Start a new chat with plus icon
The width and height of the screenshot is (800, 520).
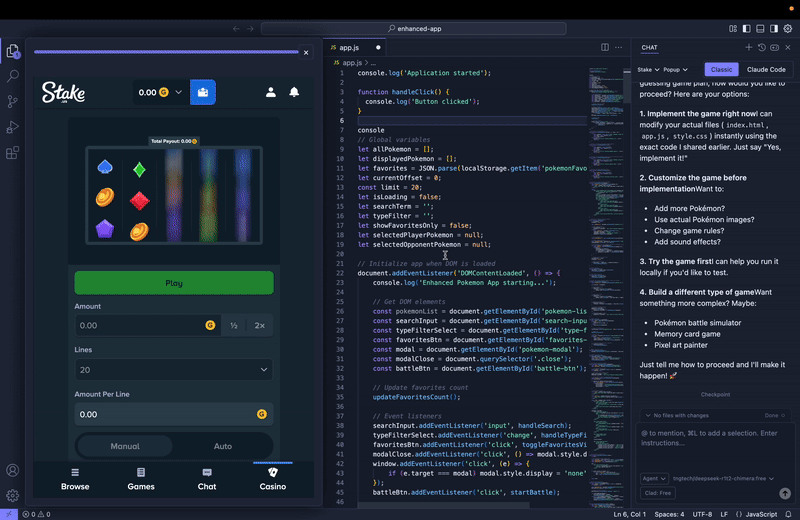[x=748, y=47]
